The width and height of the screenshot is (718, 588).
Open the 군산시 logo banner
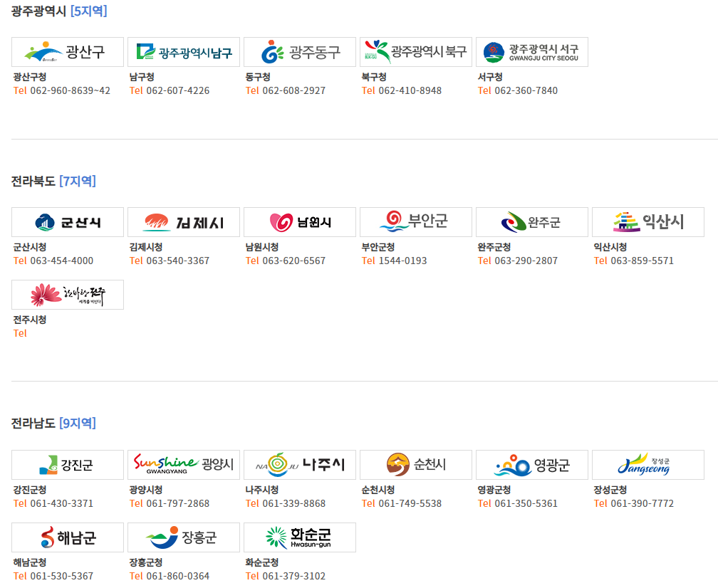pyautogui.click(x=68, y=222)
